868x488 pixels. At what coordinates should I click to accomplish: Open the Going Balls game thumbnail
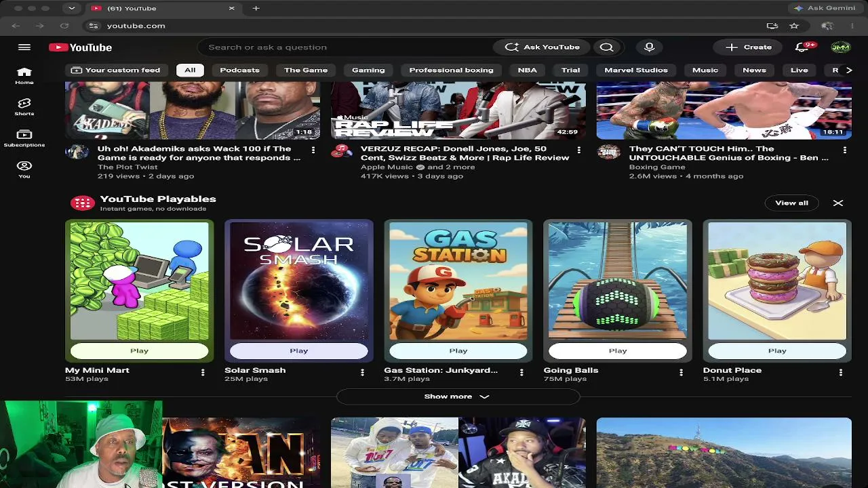[618, 281]
